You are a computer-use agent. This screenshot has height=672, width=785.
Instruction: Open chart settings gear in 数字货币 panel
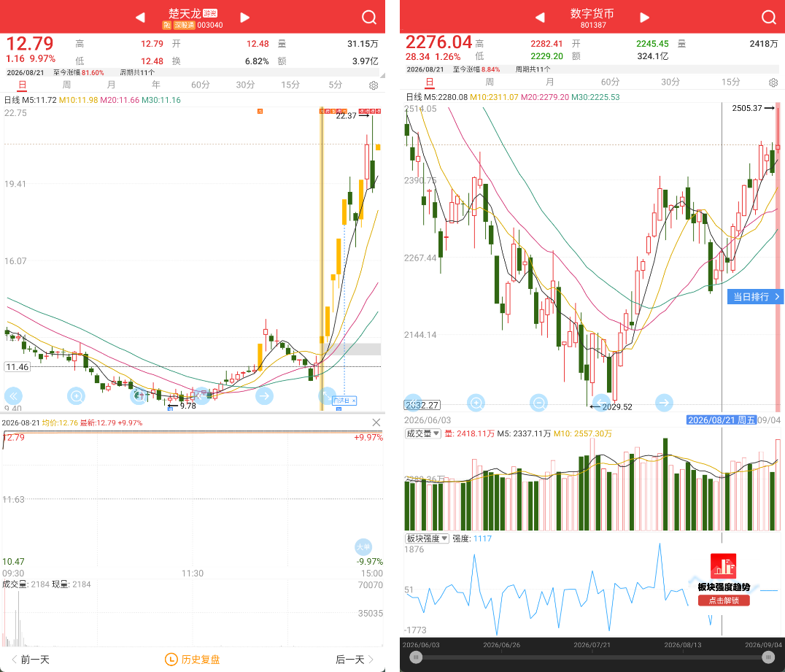click(x=773, y=82)
